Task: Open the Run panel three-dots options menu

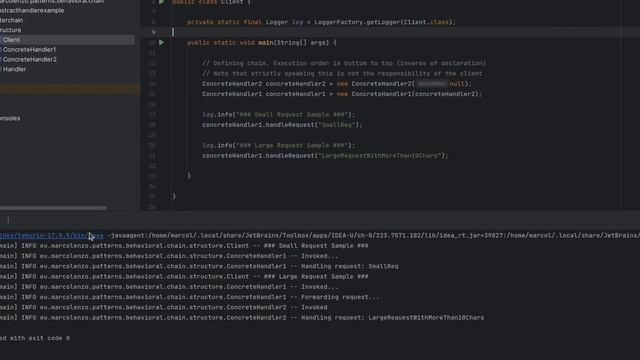Action: point(8,220)
